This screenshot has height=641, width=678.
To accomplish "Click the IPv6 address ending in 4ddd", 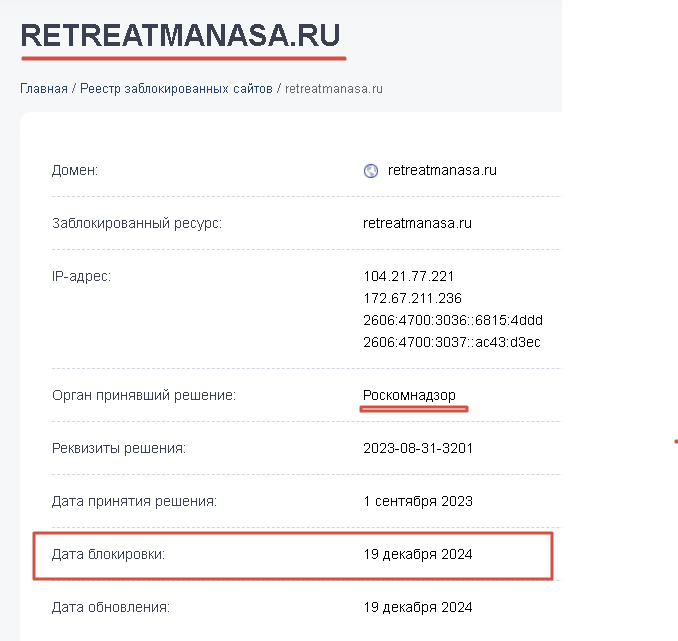I will tap(453, 320).
